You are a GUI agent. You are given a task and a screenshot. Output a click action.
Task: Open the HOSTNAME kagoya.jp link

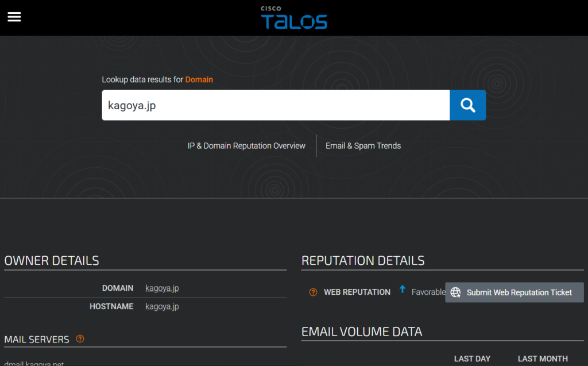pyautogui.click(x=162, y=307)
